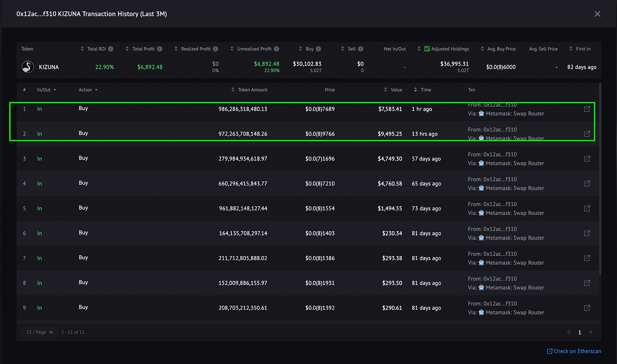Sort table by Time column
Image resolution: width=617 pixels, height=364 pixels.
point(423,90)
